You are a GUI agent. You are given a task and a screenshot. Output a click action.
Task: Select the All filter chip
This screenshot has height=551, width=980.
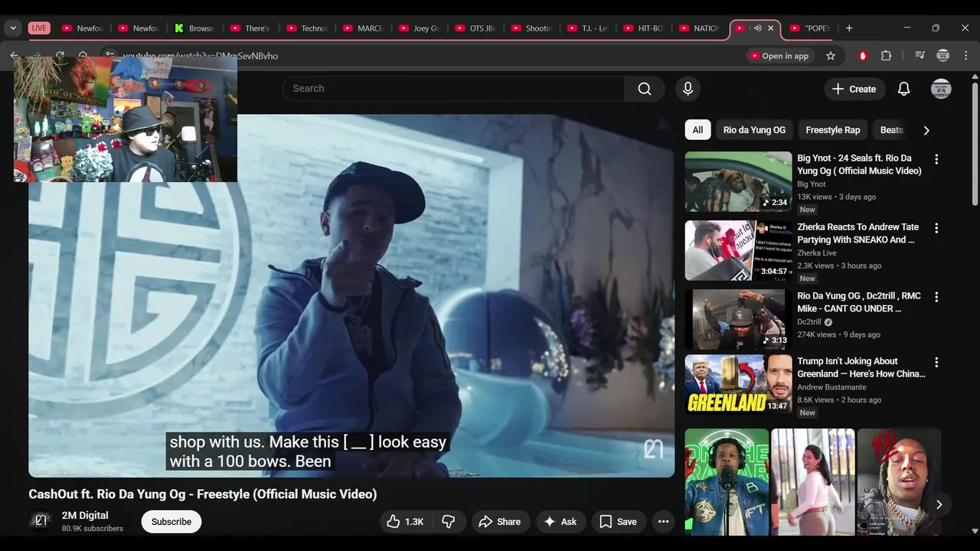pyautogui.click(x=697, y=130)
